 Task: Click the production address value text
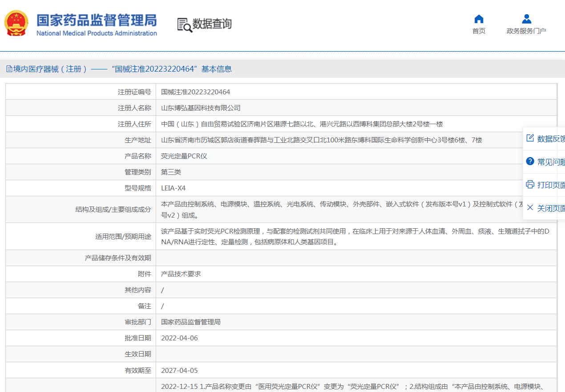click(x=321, y=140)
